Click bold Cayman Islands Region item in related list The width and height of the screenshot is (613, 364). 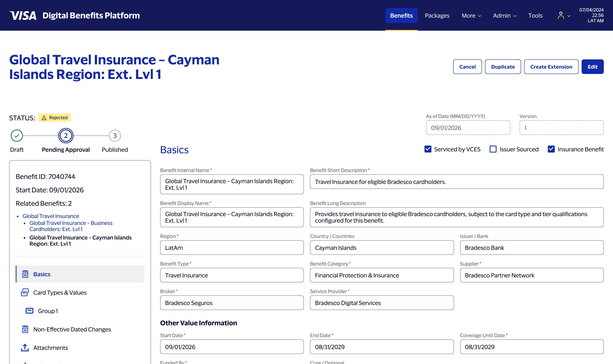click(x=80, y=241)
